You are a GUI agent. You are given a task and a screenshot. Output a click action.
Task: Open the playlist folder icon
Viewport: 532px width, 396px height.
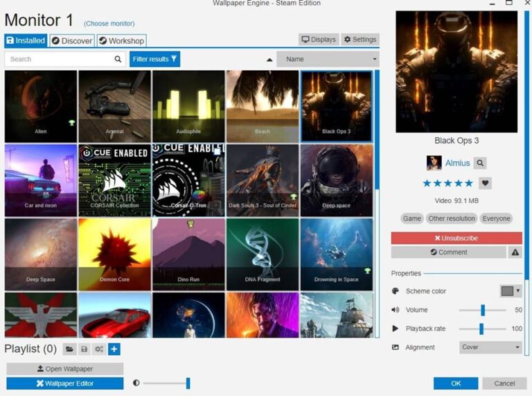coord(69,350)
